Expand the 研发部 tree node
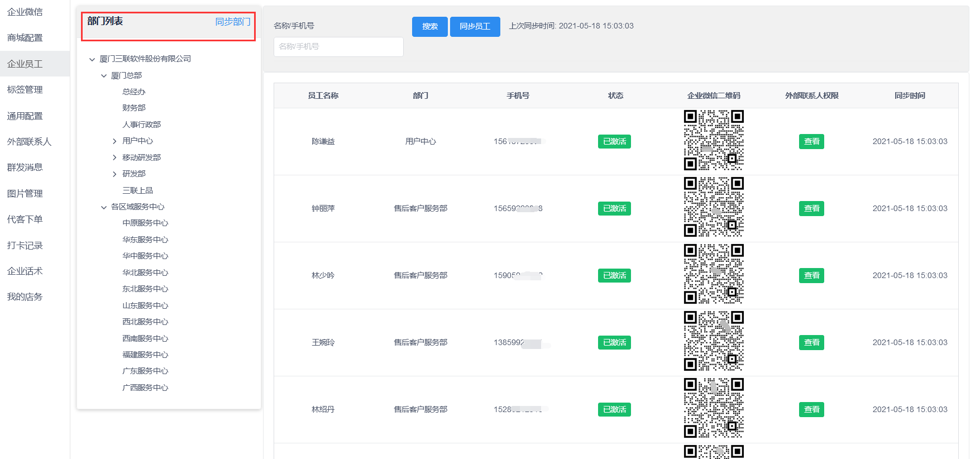Viewport: 980px width, 459px height. pyautogui.click(x=114, y=174)
